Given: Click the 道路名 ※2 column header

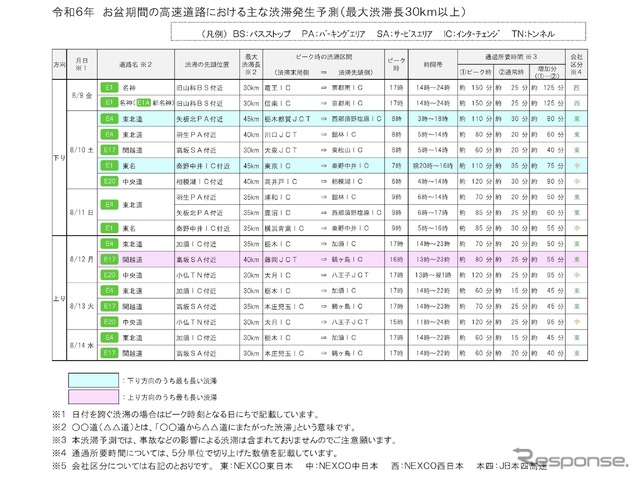Looking at the screenshot, I should click(136, 64).
